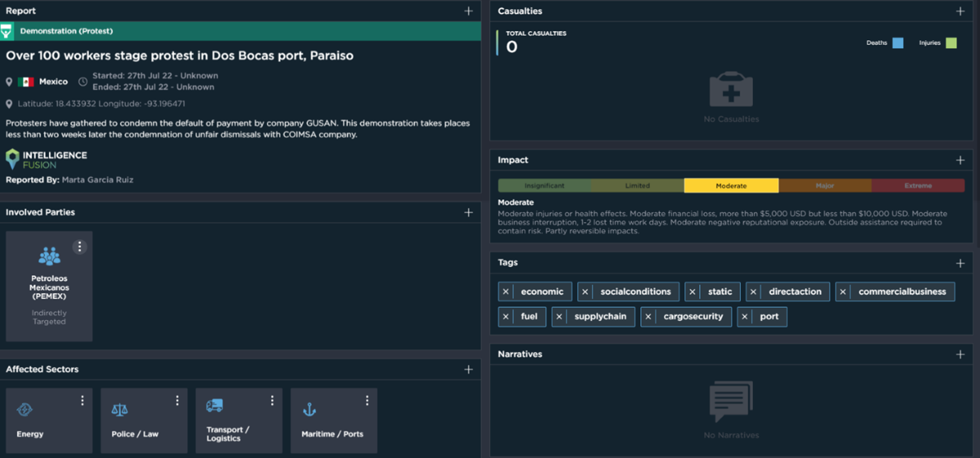Remove the fuel tag
980x458 pixels.
[x=506, y=317]
